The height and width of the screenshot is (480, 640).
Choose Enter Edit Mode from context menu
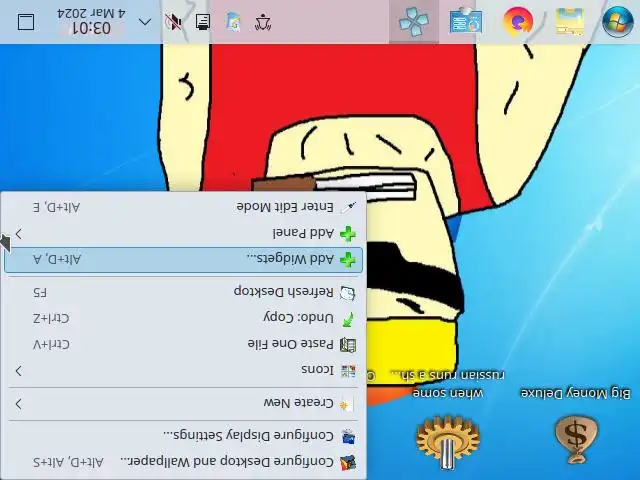(183, 207)
